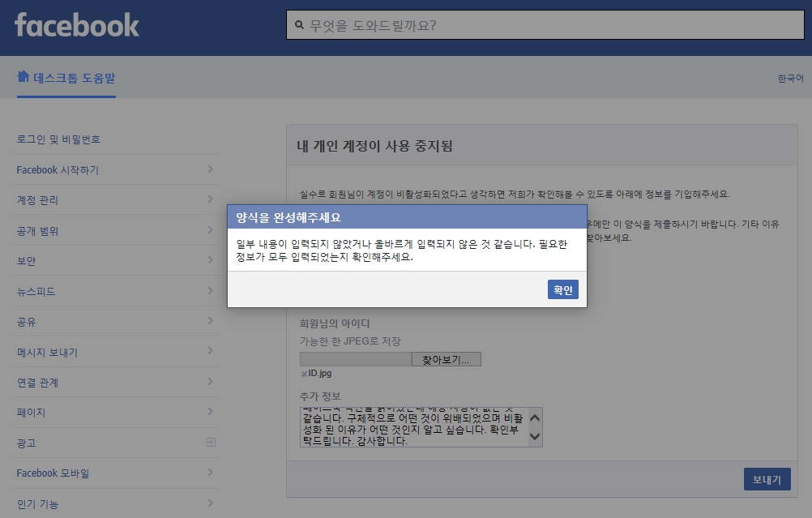Click the 추가 정보 label
812x518 pixels.
[x=320, y=396]
